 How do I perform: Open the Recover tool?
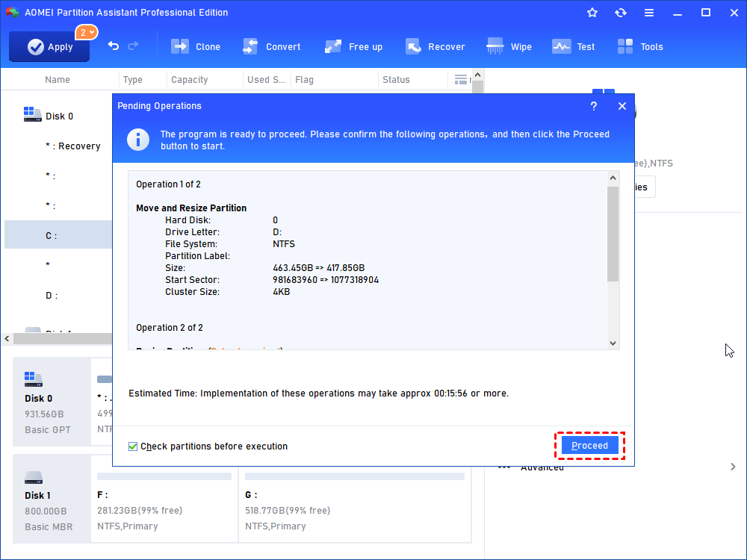pyautogui.click(x=435, y=46)
